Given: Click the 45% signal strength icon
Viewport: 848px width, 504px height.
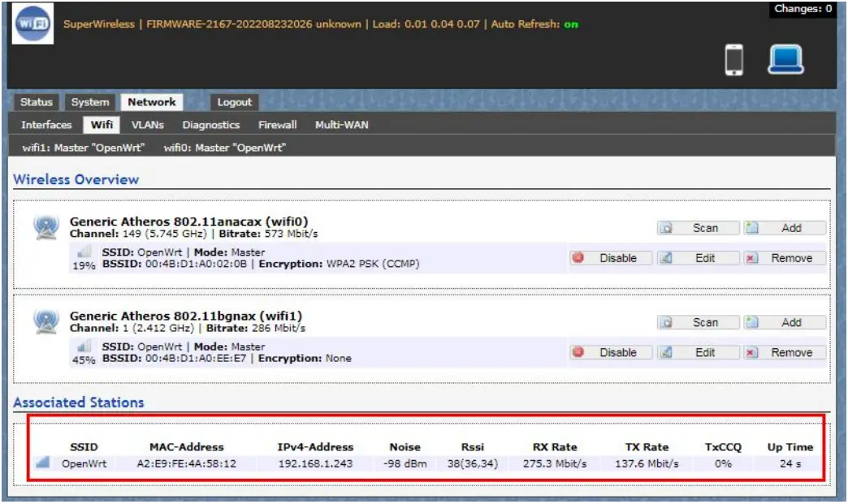Looking at the screenshot, I should [x=84, y=349].
